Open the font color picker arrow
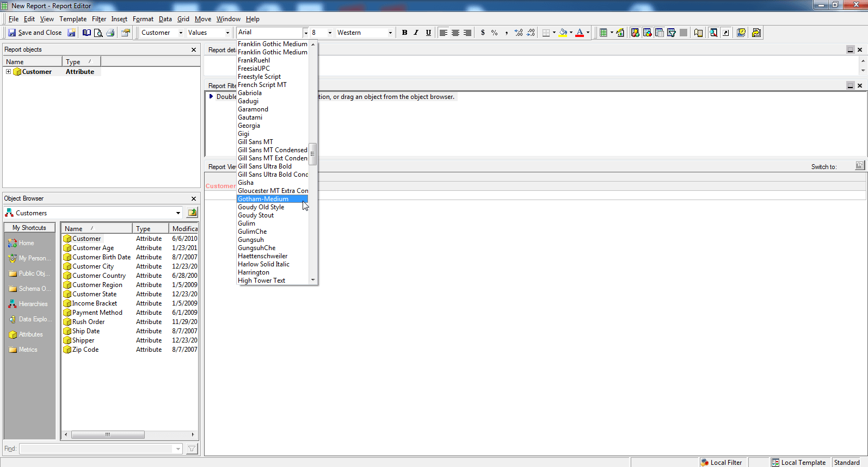The image size is (868, 467). coord(588,33)
